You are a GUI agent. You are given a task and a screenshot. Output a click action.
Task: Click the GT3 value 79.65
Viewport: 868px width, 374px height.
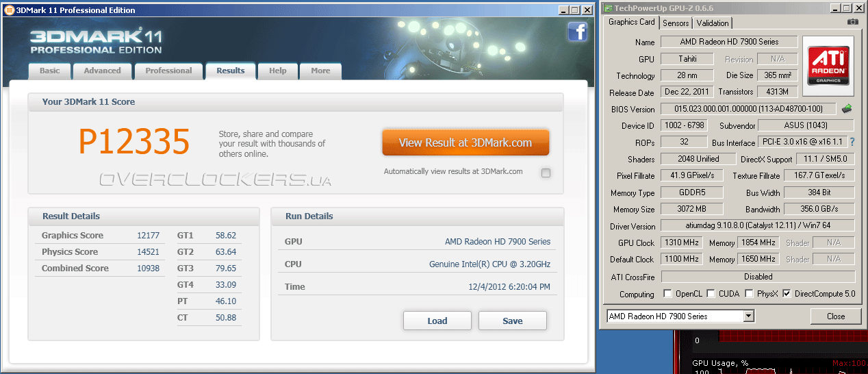pyautogui.click(x=226, y=268)
